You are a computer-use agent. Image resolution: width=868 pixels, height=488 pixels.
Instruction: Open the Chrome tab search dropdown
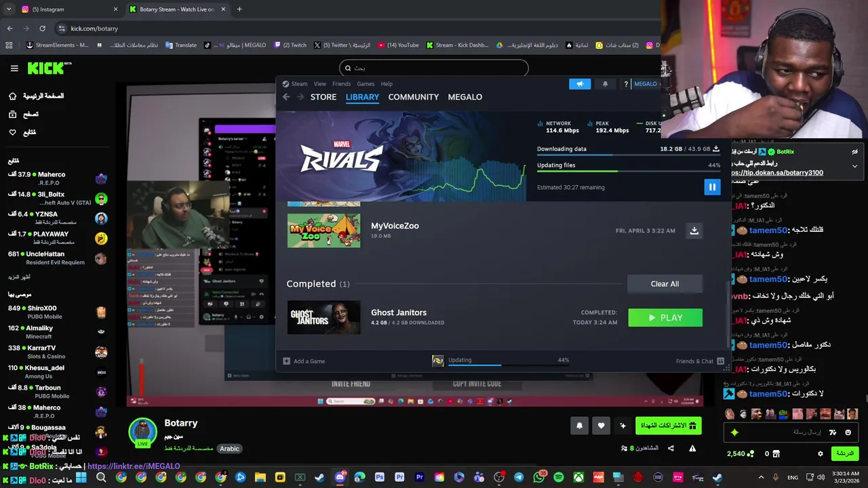coord(9,9)
